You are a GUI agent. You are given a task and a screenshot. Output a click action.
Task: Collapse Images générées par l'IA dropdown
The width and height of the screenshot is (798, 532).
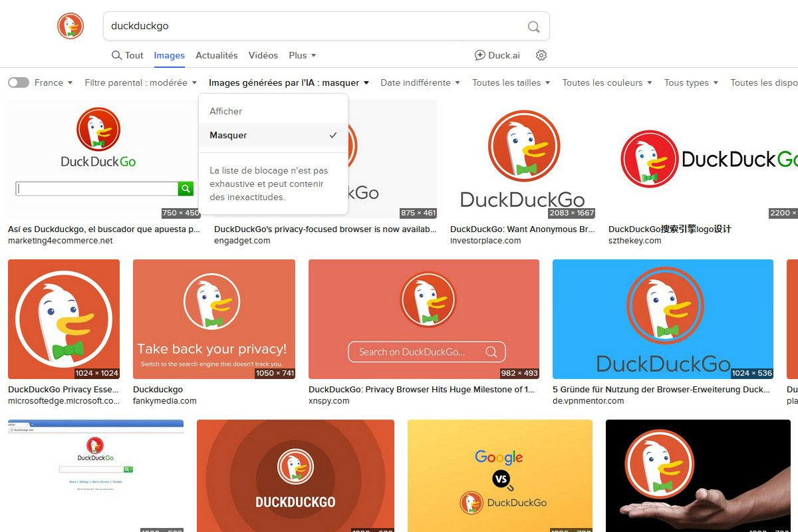click(x=289, y=82)
